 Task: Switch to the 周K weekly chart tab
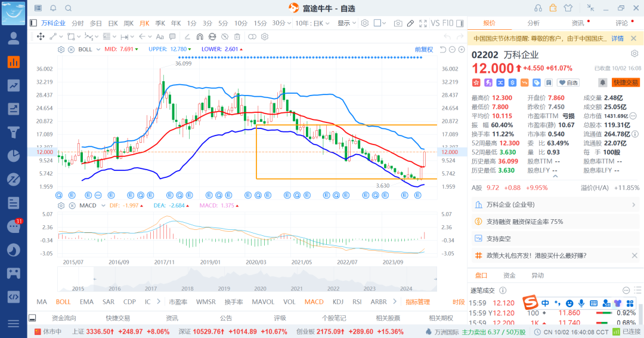128,23
